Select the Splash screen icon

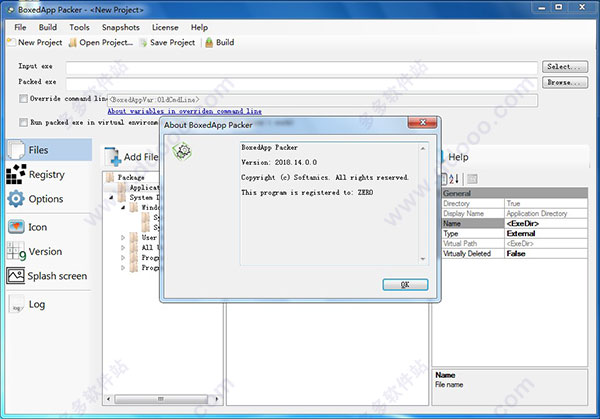click(15, 276)
